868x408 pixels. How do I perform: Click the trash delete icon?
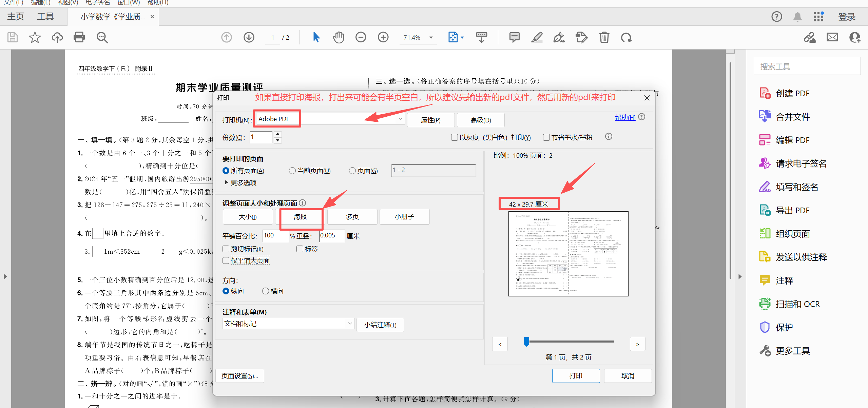coord(604,37)
